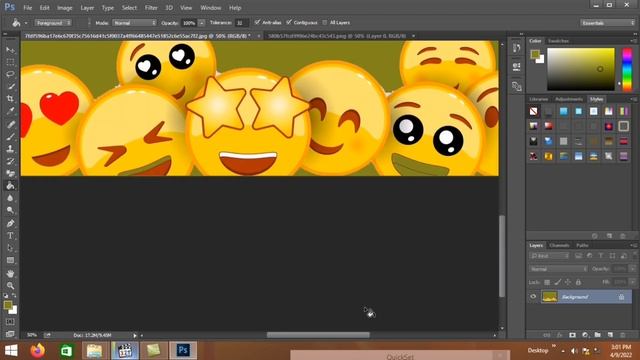Select the Lasso tool
Screen dimensions: 640x360
coord(10,74)
